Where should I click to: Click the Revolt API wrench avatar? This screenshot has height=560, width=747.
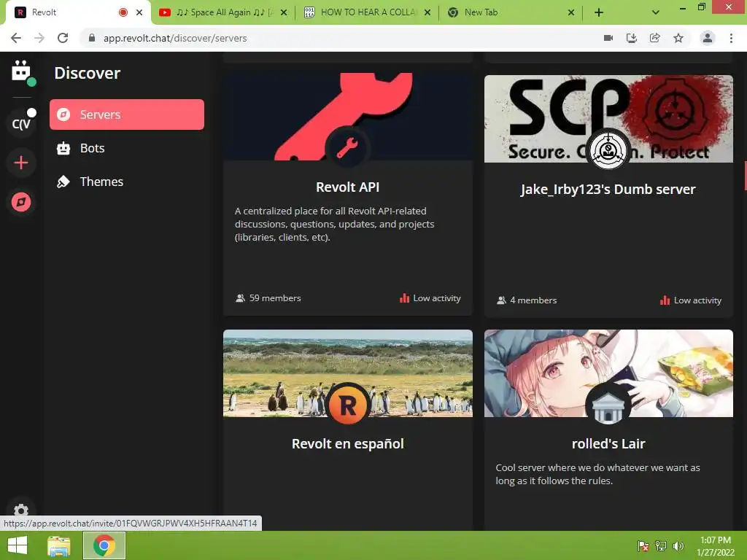(x=348, y=147)
